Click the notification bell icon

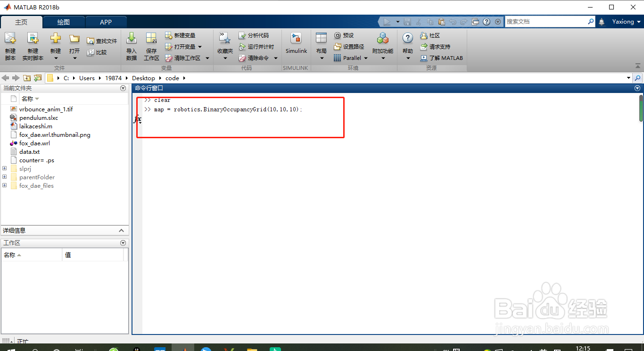point(602,22)
